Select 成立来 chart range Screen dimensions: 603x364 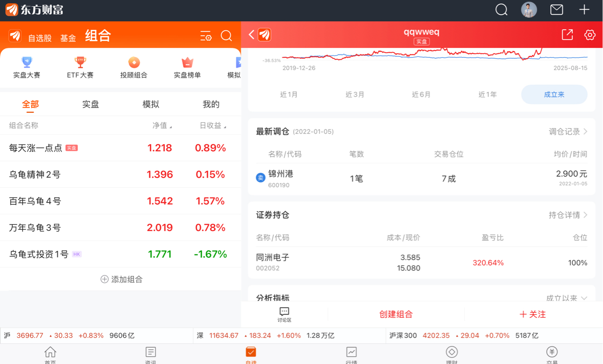click(554, 94)
